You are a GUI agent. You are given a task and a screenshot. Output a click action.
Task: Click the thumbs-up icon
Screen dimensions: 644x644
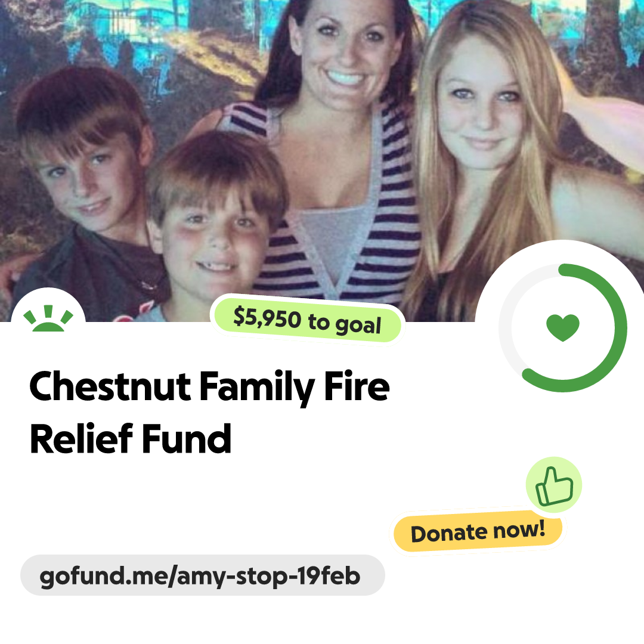coord(553,485)
